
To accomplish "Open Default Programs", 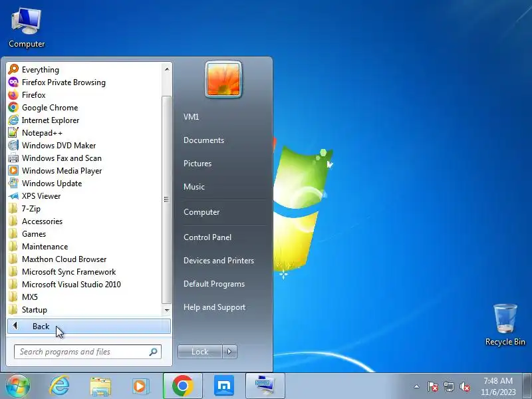I will (x=214, y=284).
